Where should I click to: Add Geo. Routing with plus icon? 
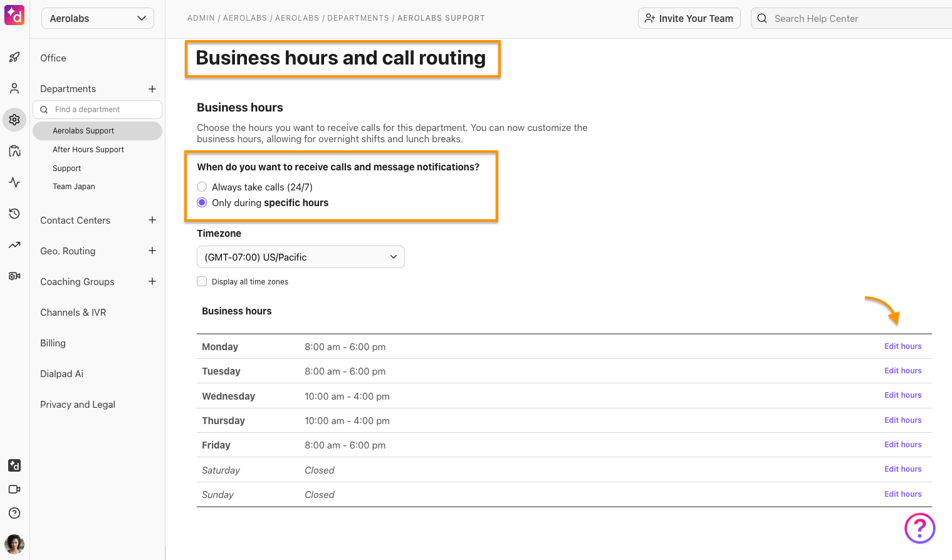click(152, 251)
